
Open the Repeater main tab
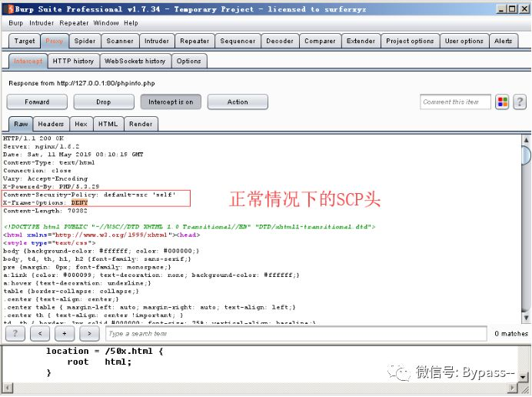pos(195,41)
